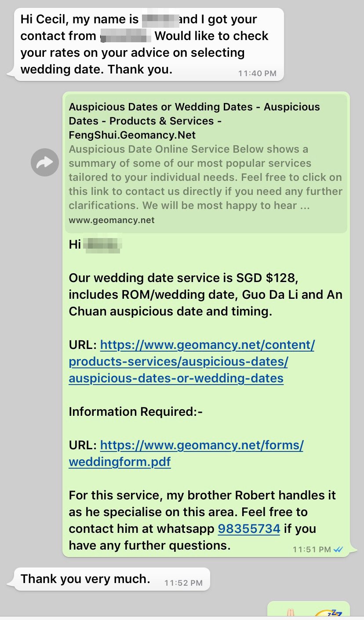The width and height of the screenshot is (364, 620).
Task: Tap the blue double-tick read receipt
Action: click(338, 549)
